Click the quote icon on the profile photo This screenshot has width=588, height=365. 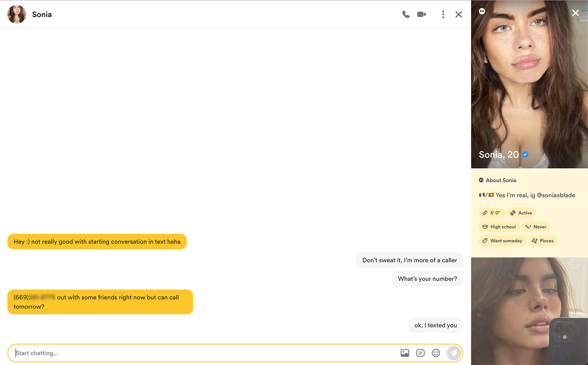pos(482,11)
